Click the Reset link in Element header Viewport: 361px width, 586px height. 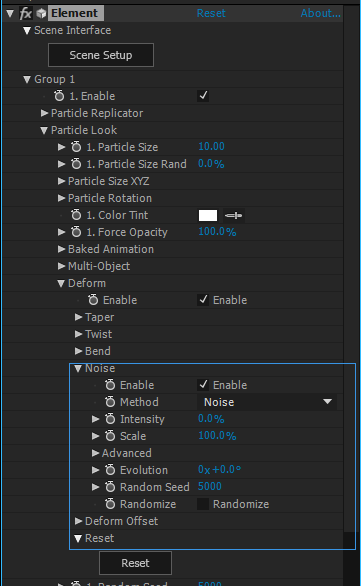(x=211, y=13)
